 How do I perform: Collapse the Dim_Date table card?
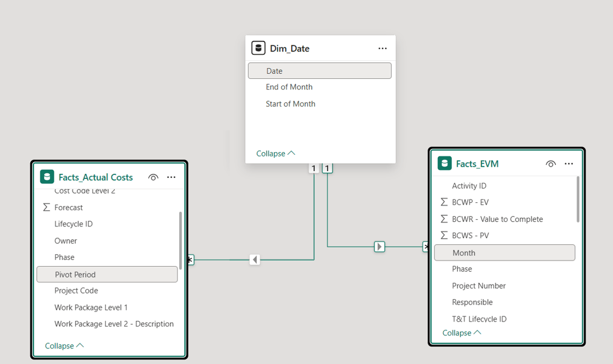tap(275, 154)
